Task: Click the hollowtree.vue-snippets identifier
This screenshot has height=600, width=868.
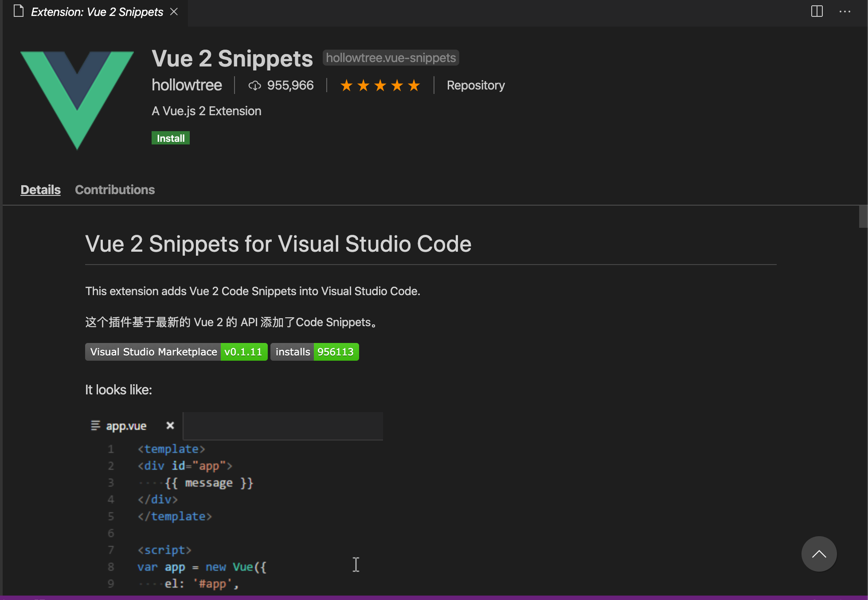Action: [391, 58]
